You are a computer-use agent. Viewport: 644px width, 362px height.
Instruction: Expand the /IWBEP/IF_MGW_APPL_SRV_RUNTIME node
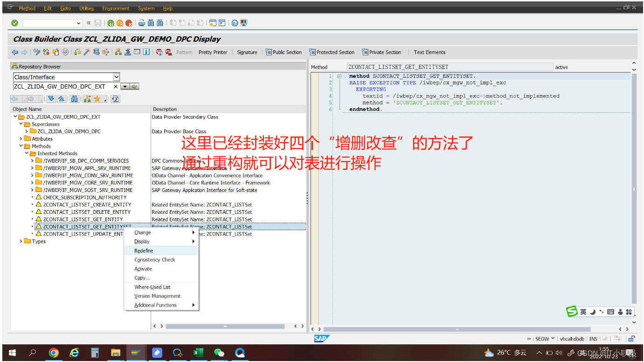pos(32,168)
